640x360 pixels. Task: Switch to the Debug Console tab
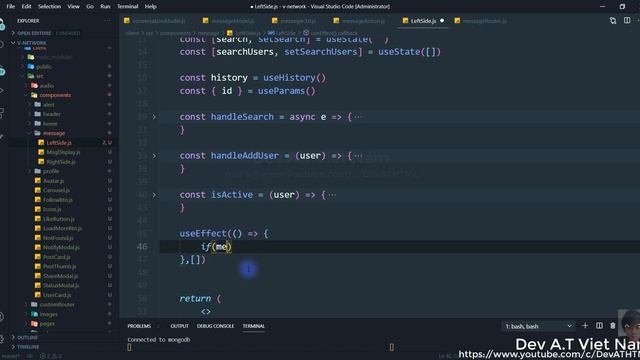pos(215,326)
